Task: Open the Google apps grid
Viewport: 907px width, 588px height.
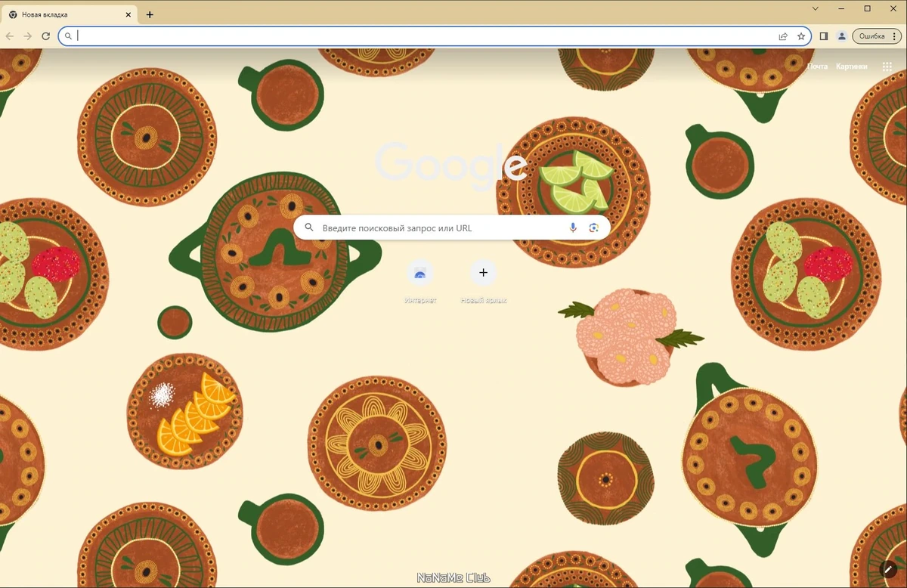Action: [x=887, y=67]
